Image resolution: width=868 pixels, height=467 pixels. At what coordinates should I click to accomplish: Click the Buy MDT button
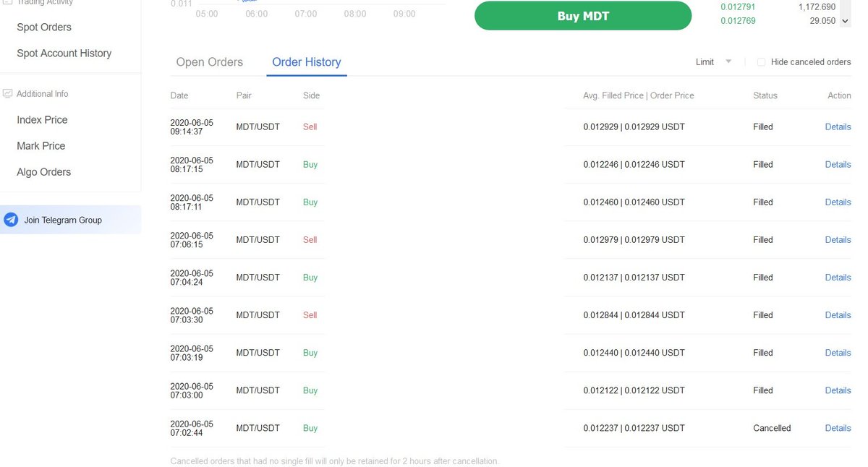[583, 16]
